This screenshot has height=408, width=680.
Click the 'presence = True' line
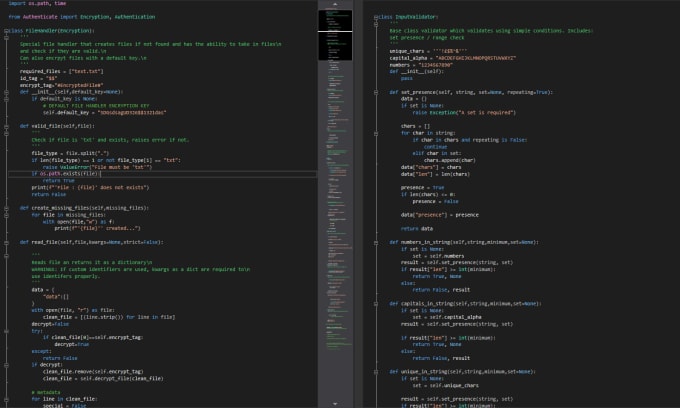coord(422,188)
